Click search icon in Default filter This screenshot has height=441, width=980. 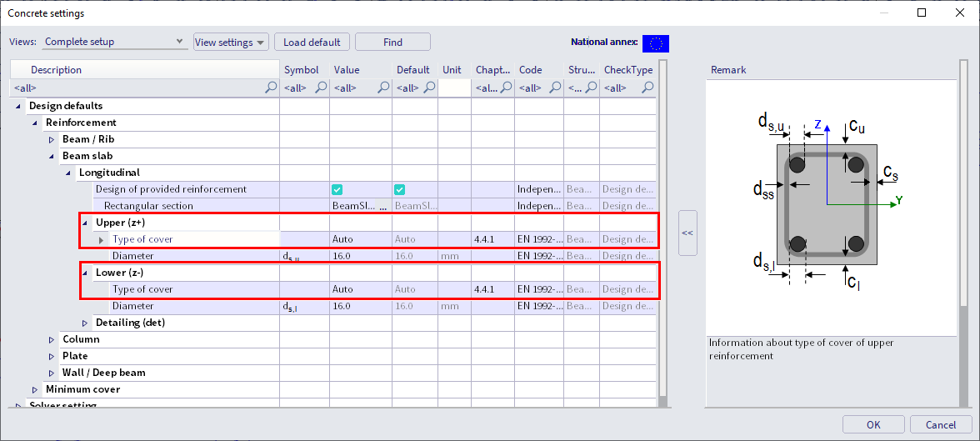pos(429,88)
